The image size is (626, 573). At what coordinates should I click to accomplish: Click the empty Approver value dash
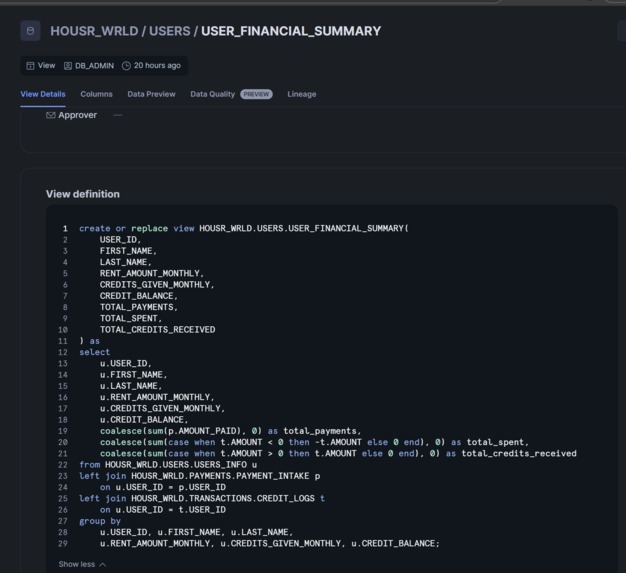click(x=118, y=115)
